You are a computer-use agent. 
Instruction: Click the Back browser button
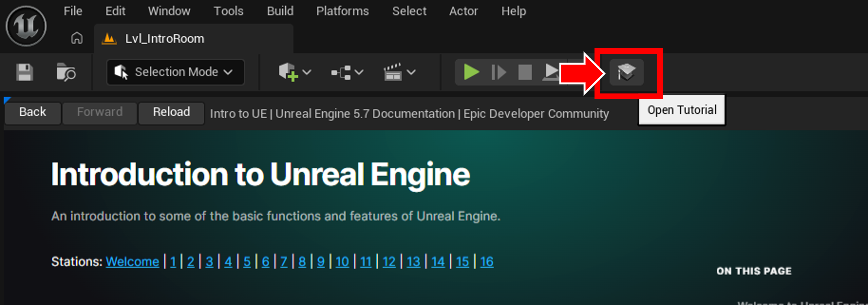coord(32,112)
